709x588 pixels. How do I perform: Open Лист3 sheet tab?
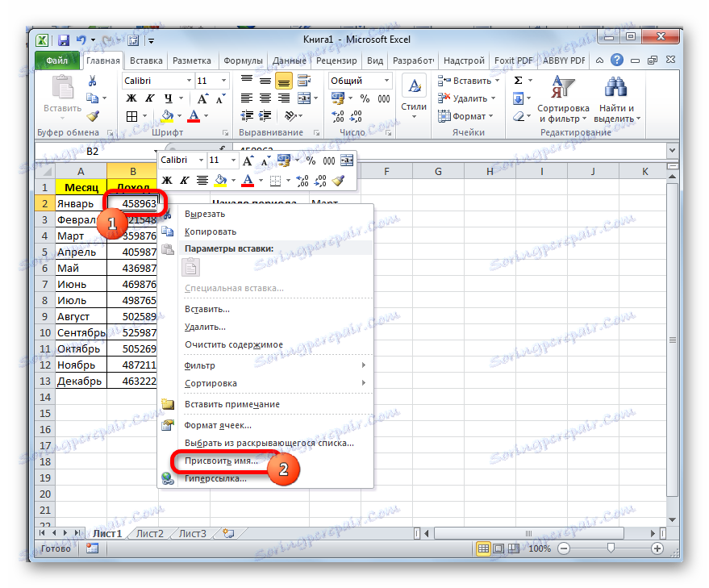coord(193,534)
